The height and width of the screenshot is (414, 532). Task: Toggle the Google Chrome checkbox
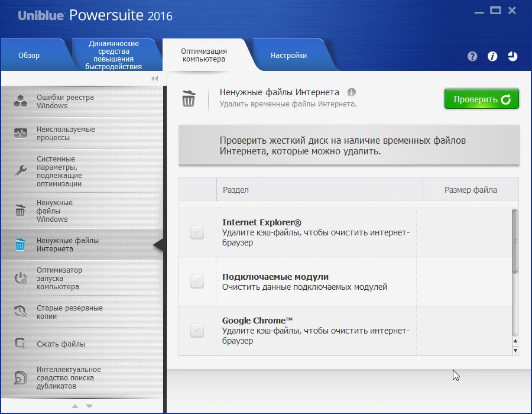tap(197, 330)
